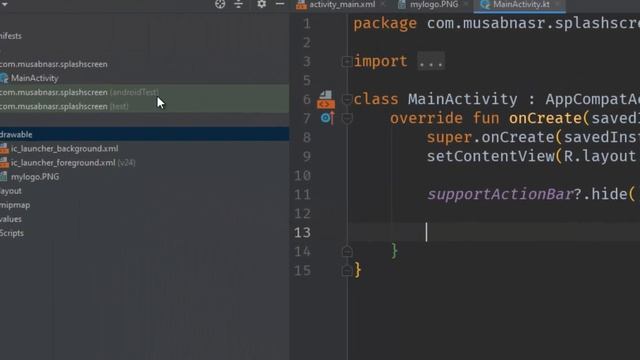Select the manifests folder

coord(11,36)
